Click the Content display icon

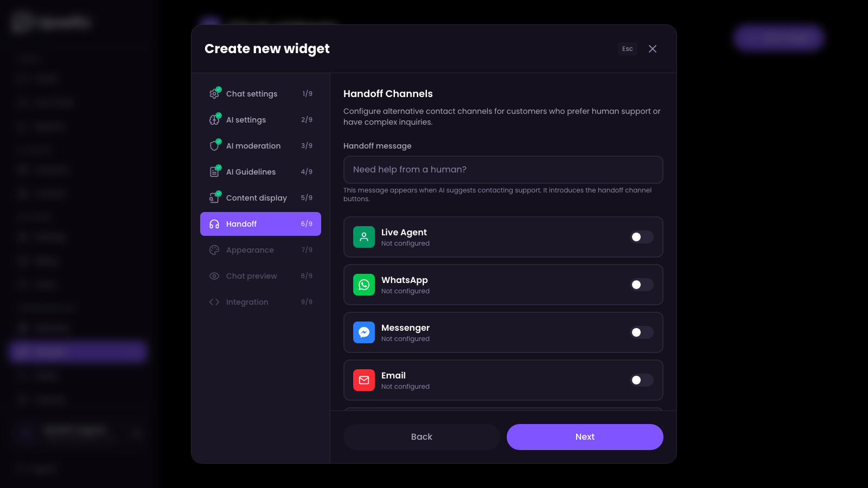coord(214,197)
